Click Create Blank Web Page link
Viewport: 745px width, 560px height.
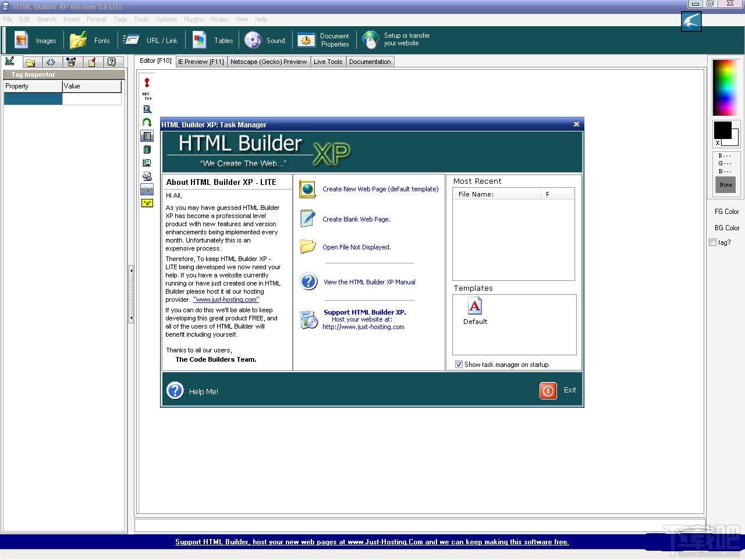coord(356,219)
